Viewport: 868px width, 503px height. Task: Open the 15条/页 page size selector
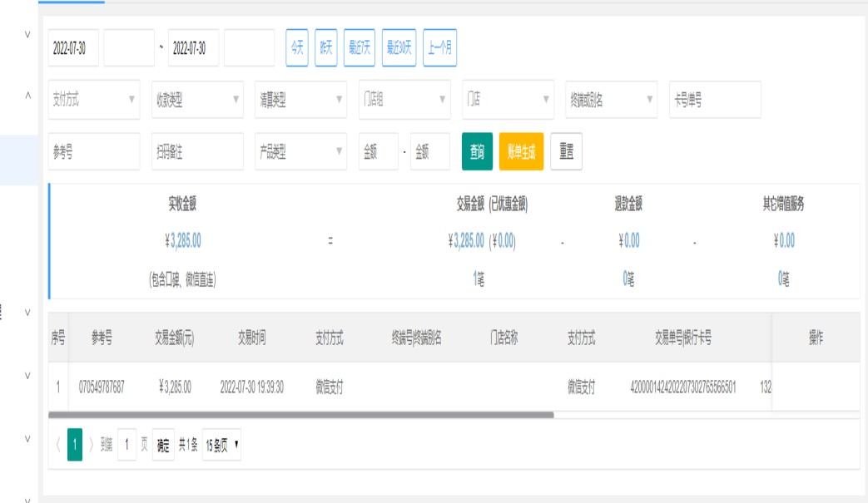pos(222,445)
